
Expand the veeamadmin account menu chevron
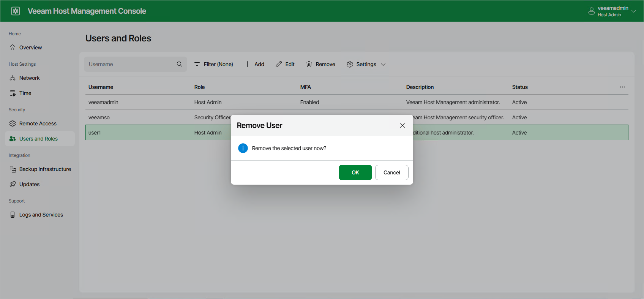point(634,11)
